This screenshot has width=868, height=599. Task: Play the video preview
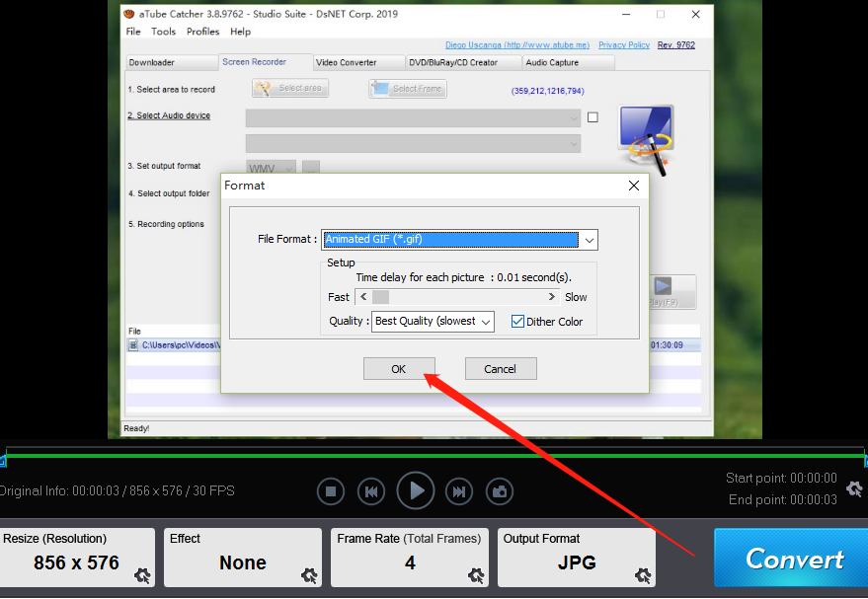click(416, 490)
